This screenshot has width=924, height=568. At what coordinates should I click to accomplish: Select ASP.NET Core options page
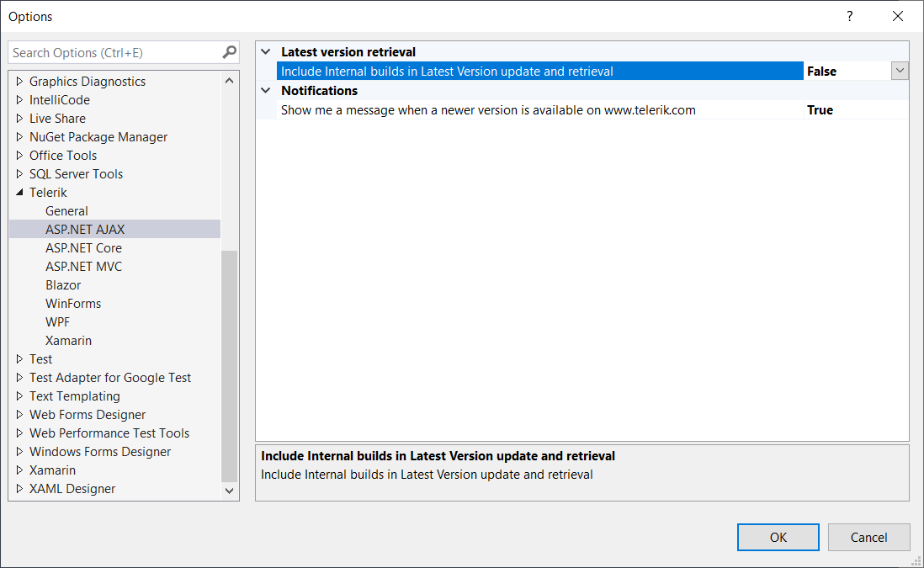(83, 248)
